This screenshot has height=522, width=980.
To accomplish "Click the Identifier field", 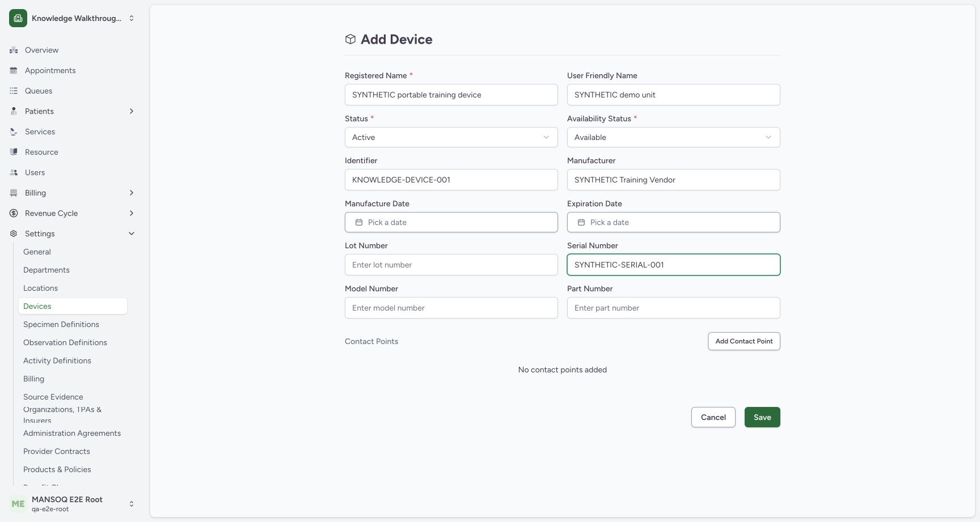I will point(451,180).
